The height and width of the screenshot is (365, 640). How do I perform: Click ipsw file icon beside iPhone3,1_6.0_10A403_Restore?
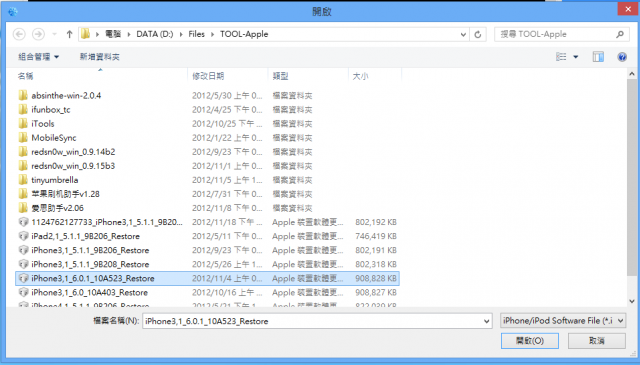click(x=23, y=293)
